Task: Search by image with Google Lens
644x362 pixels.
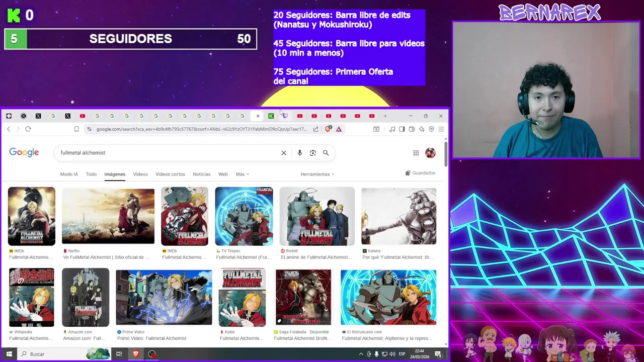Action: point(313,153)
